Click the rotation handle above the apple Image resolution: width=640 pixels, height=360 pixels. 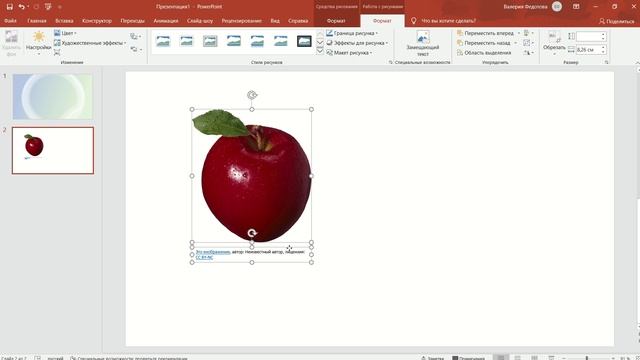point(252,95)
